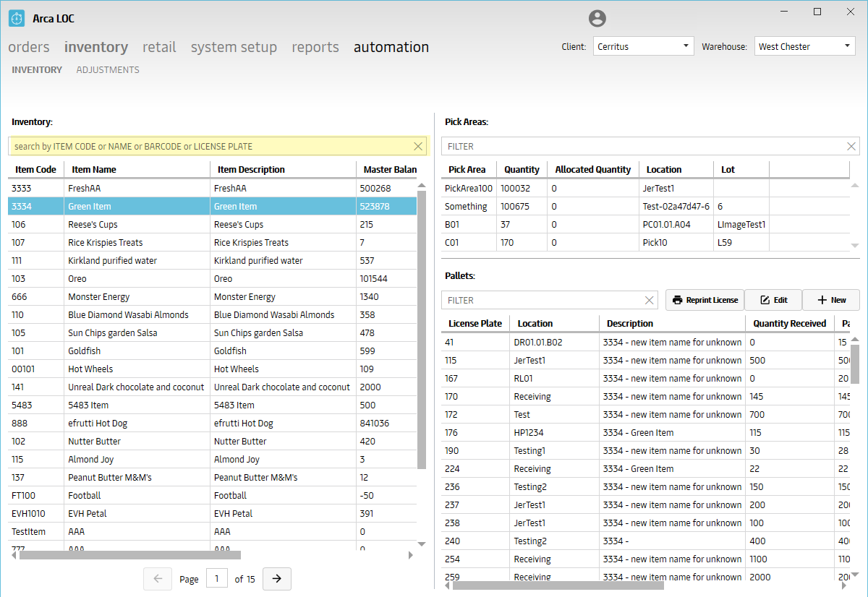Select the EVH Petal item row
The image size is (868, 597).
(x=213, y=514)
